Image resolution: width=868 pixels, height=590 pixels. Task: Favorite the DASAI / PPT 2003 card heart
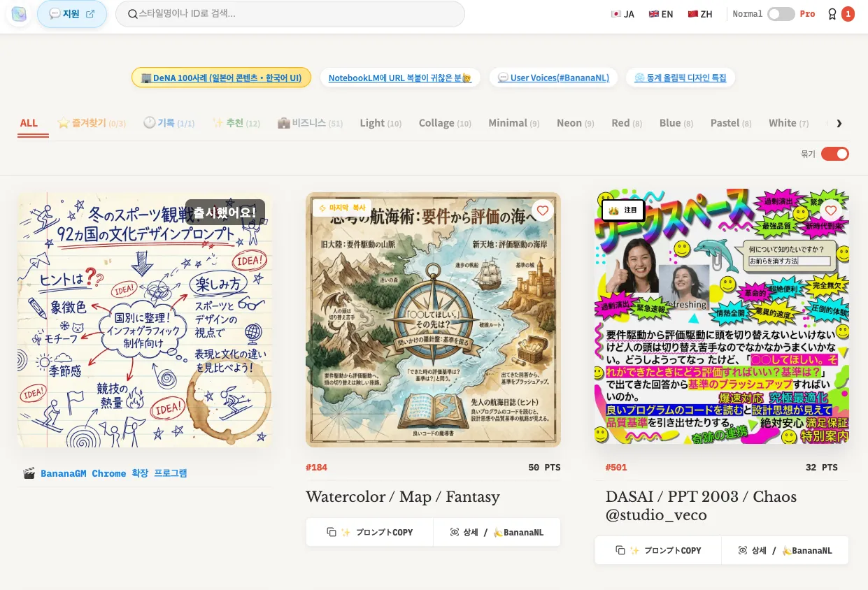click(x=831, y=210)
